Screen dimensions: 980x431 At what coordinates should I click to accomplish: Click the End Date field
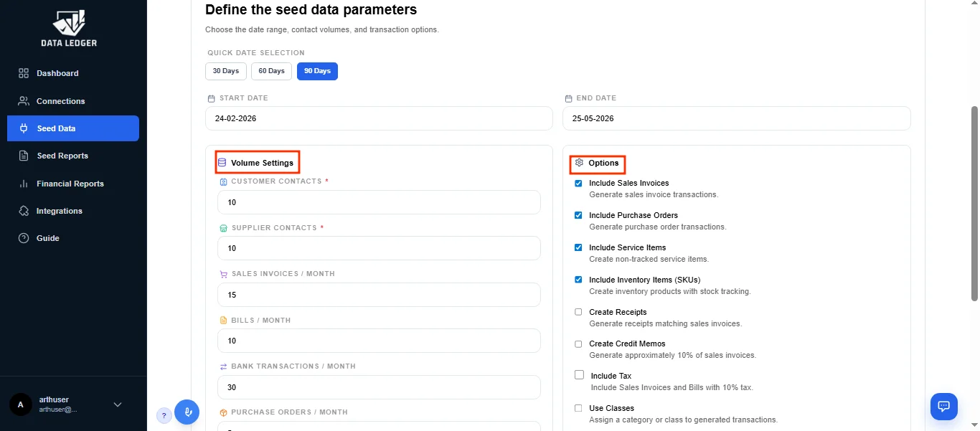pos(737,118)
